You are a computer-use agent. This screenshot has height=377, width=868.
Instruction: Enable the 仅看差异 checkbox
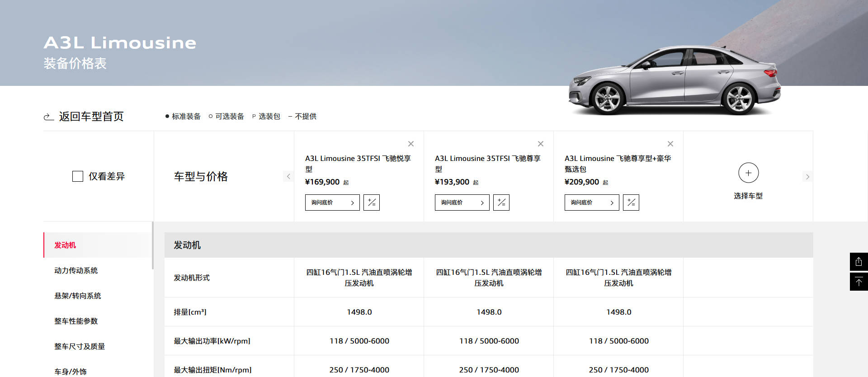tap(78, 176)
